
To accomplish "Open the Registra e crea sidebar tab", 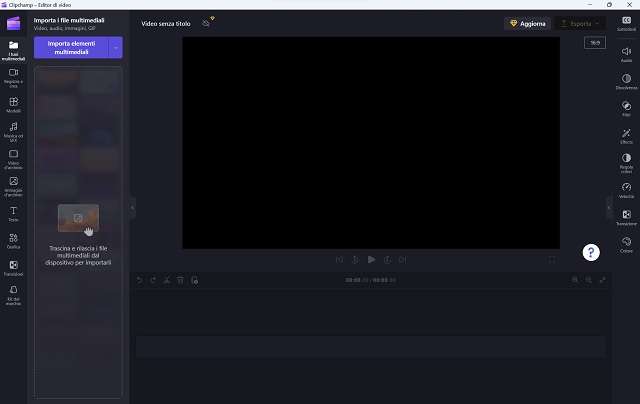I will pyautogui.click(x=14, y=77).
